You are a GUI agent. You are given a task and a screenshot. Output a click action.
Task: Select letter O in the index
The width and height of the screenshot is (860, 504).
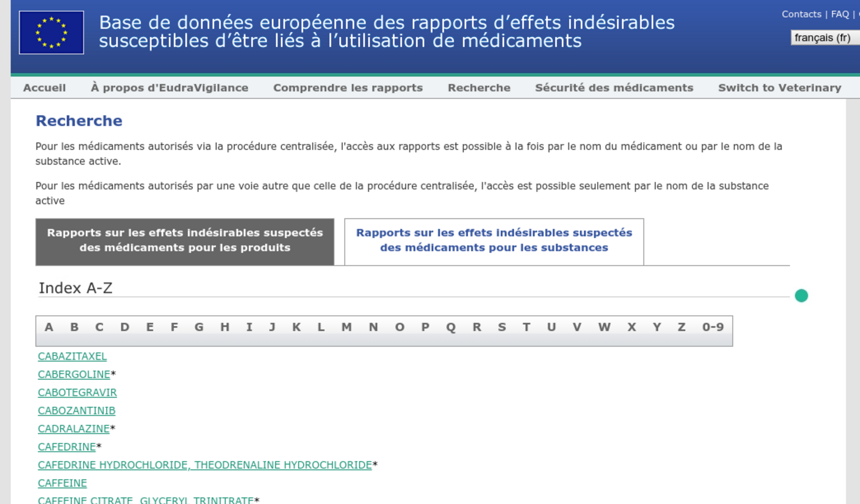pos(400,327)
